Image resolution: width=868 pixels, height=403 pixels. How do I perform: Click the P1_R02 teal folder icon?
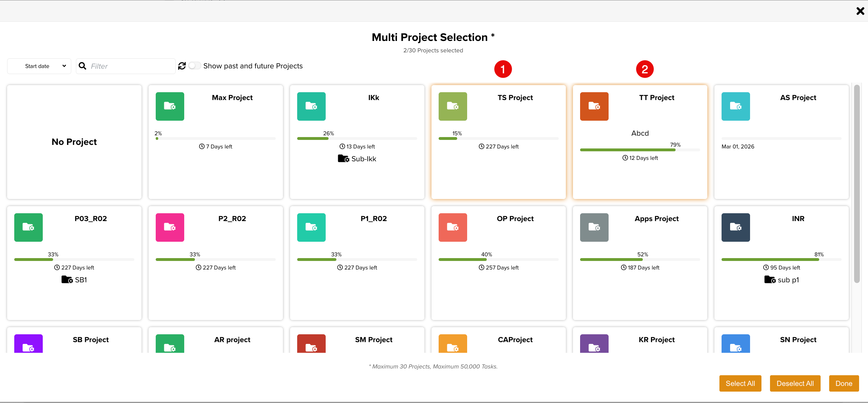311,227
